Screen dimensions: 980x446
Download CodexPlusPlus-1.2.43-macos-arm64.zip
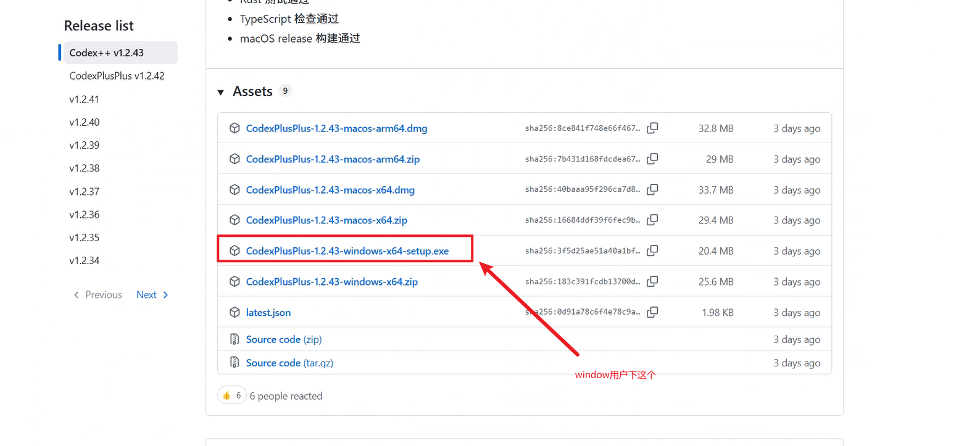point(333,159)
